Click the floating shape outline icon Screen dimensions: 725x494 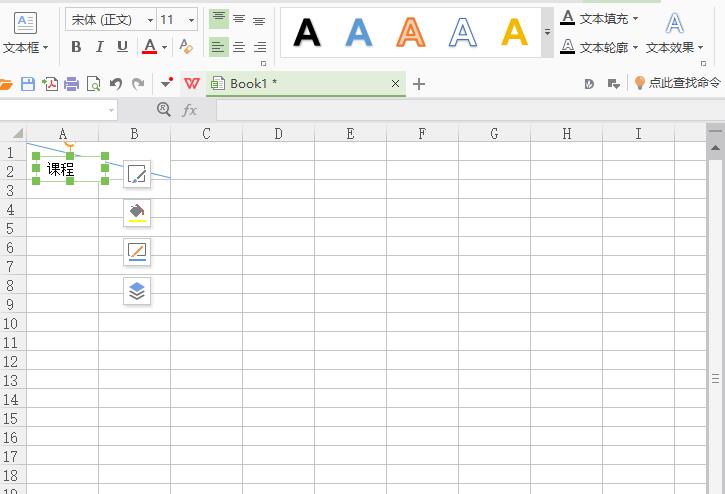(x=137, y=252)
